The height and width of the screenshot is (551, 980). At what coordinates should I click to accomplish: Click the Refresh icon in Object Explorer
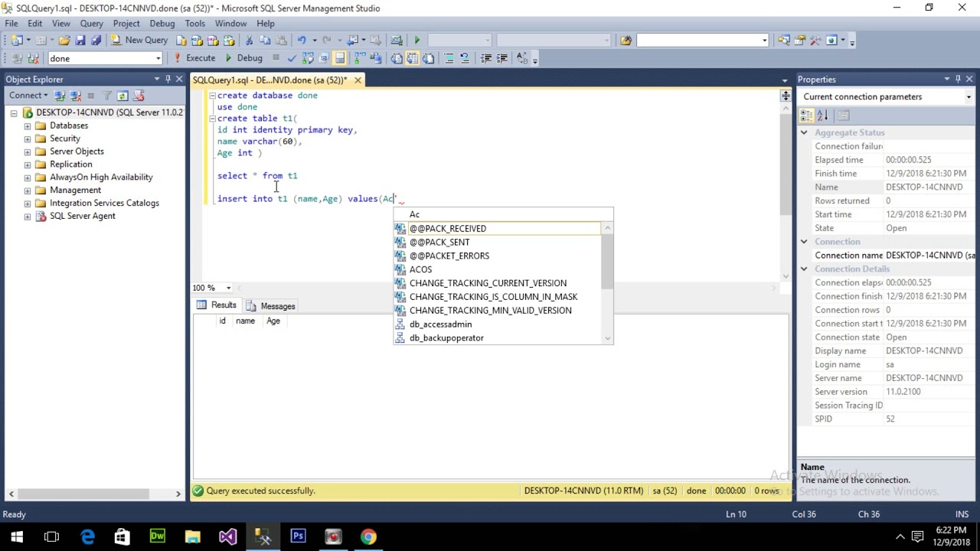pos(122,96)
